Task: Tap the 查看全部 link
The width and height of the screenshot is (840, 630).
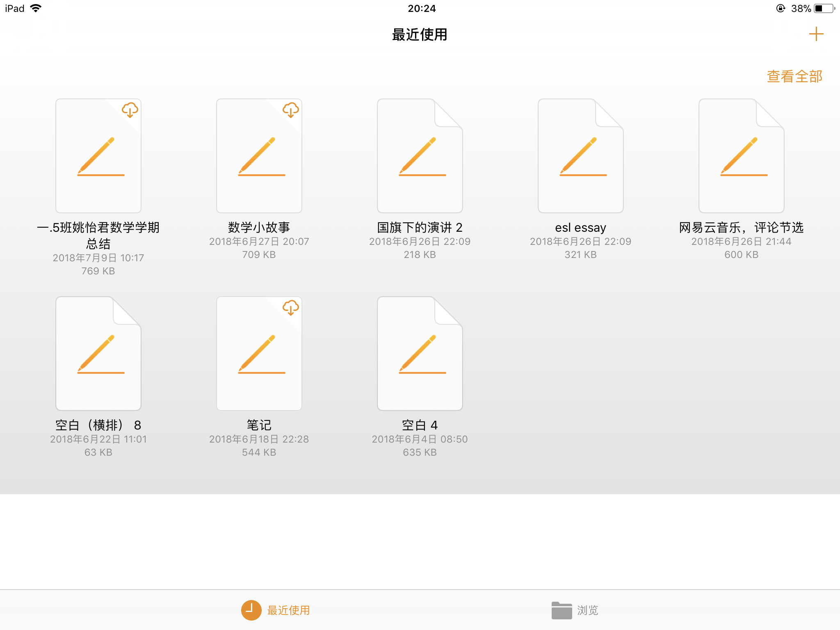Action: [x=794, y=77]
